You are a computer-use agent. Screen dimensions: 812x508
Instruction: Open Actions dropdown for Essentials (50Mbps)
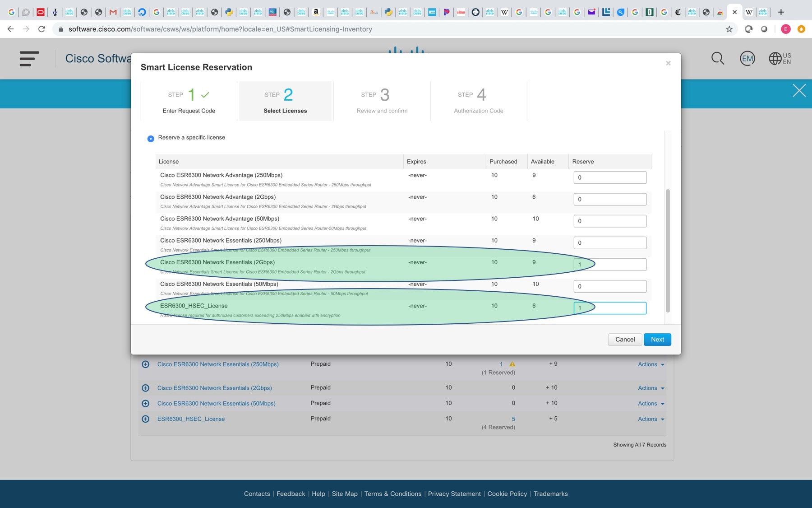pos(651,403)
